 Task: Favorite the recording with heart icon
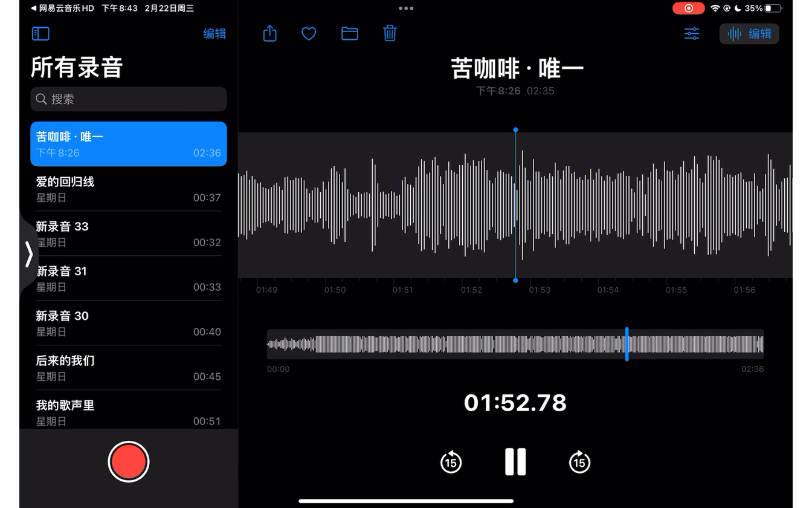[x=309, y=34]
